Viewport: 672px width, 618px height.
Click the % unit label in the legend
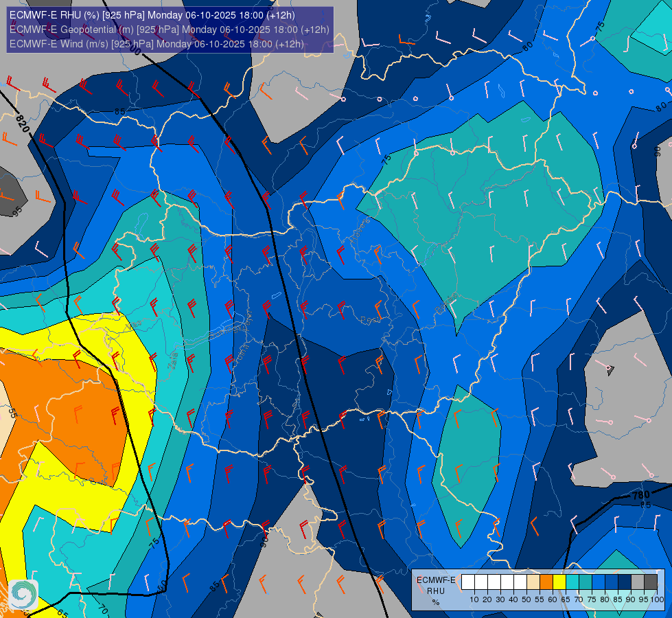coord(436,602)
